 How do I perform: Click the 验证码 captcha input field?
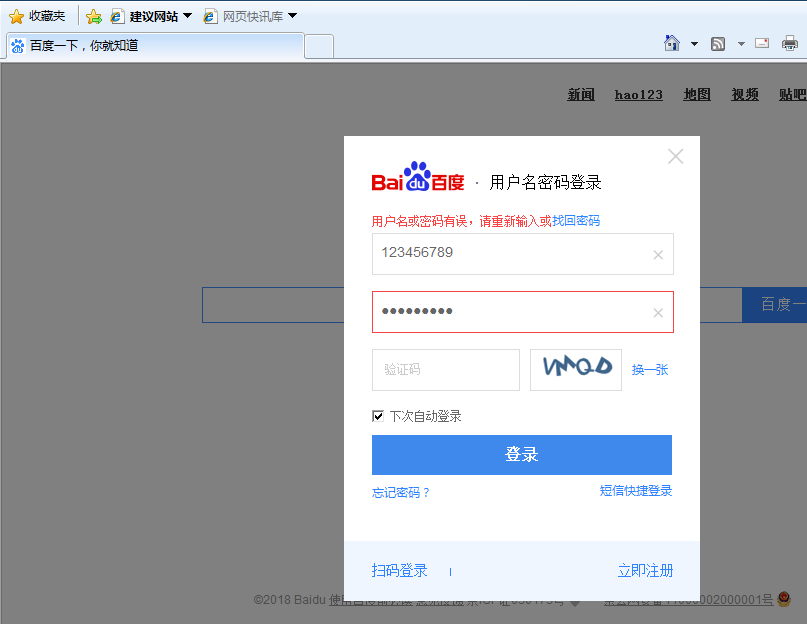tap(446, 370)
